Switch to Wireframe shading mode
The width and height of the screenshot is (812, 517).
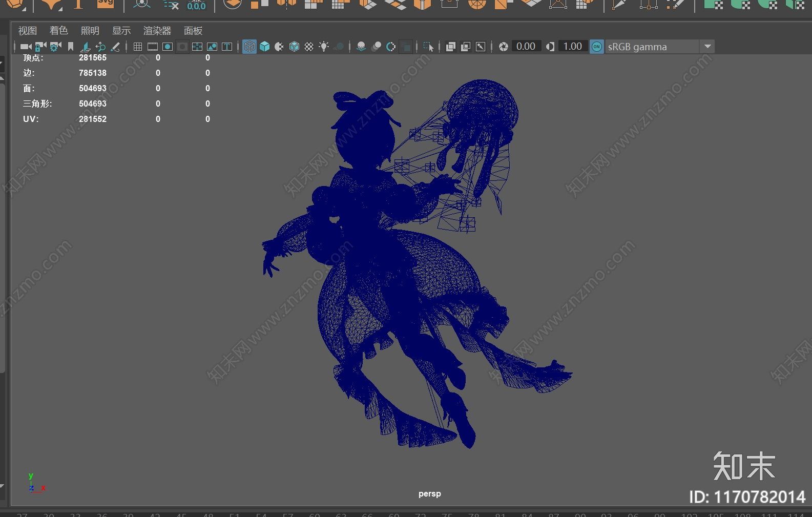[x=249, y=47]
